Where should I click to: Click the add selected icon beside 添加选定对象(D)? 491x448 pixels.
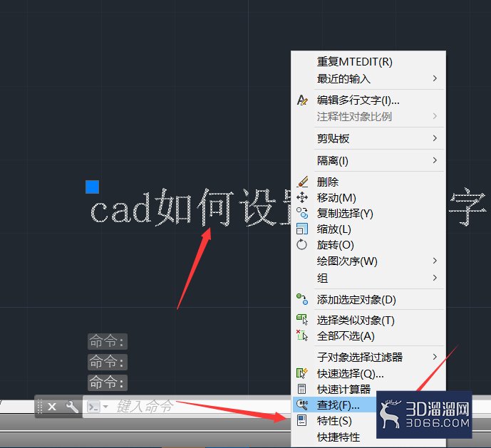(302, 299)
